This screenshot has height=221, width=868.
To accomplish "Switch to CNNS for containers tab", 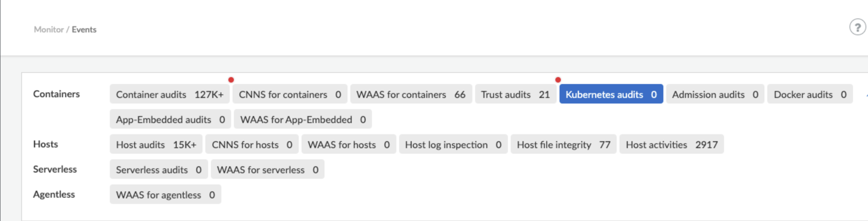I will [289, 94].
